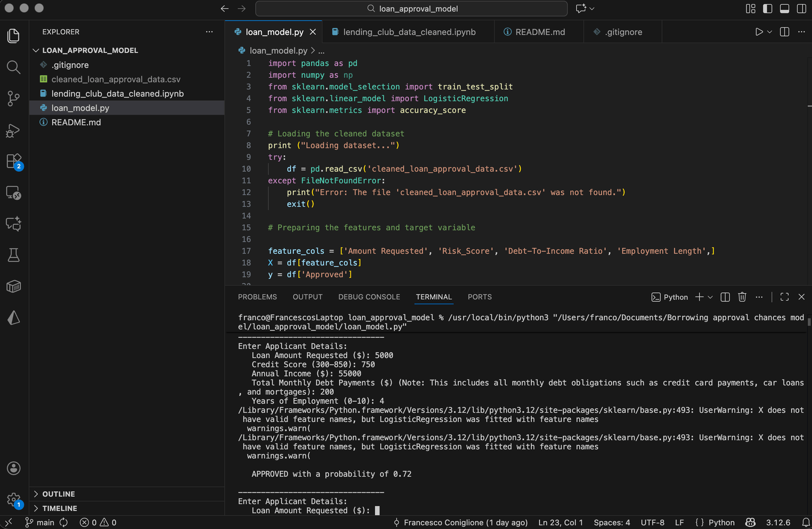Screen dimensions: 812x529
Task: Toggle the primary sidebar visibility
Action: pos(768,8)
